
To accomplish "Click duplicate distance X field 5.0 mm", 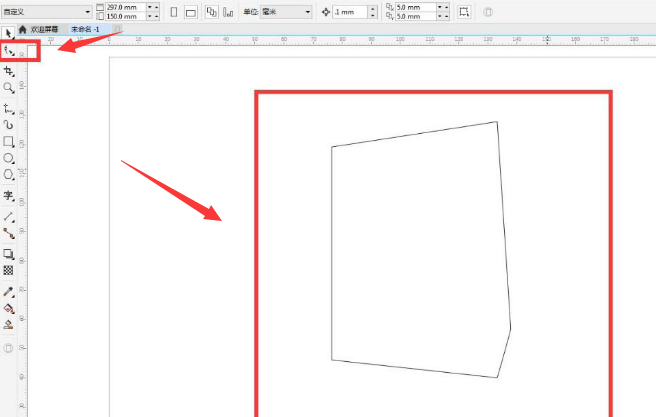I will coord(416,7).
